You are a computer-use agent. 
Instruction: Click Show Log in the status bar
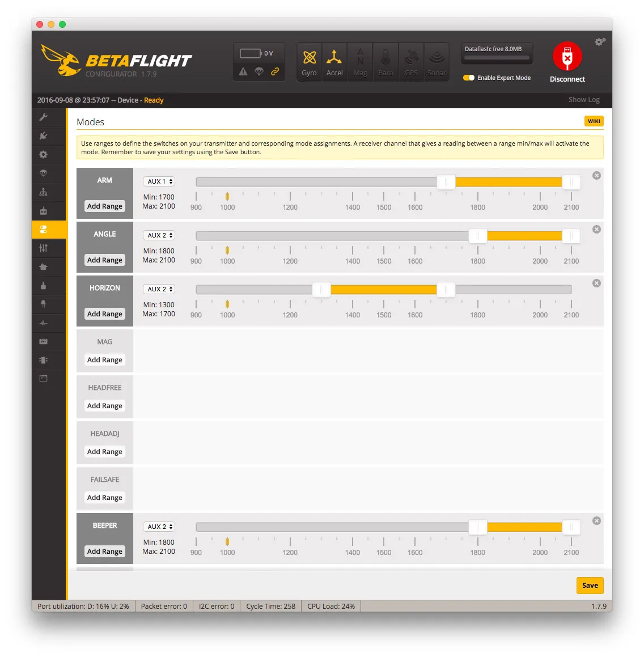point(583,100)
